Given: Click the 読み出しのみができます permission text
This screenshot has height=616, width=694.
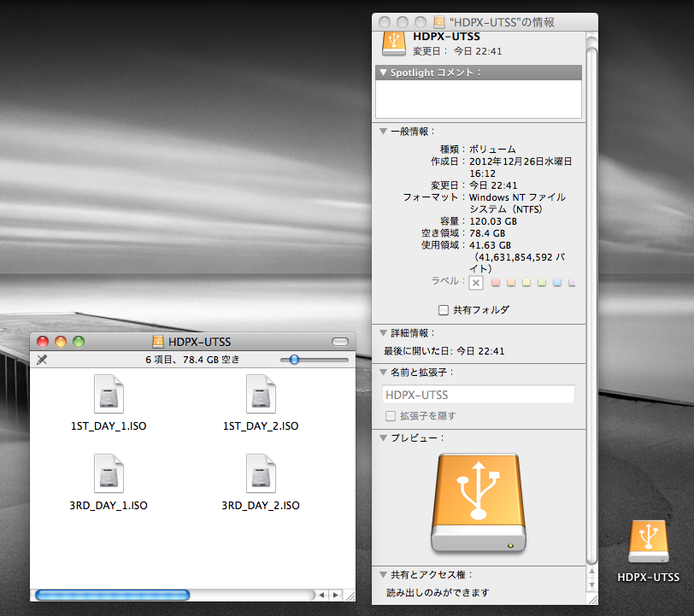Looking at the screenshot, I should pyautogui.click(x=438, y=592).
